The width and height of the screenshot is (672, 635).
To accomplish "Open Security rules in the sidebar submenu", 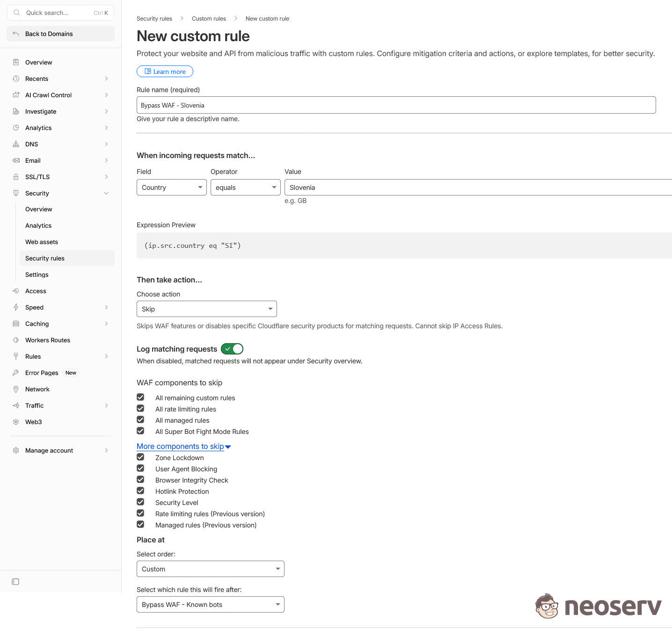I will tap(67, 258).
